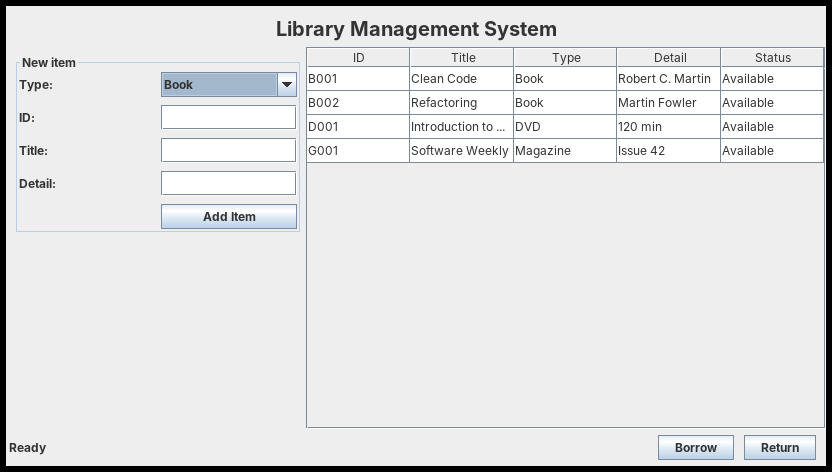Focus the Title text field
The image size is (832, 472).
(x=228, y=150)
